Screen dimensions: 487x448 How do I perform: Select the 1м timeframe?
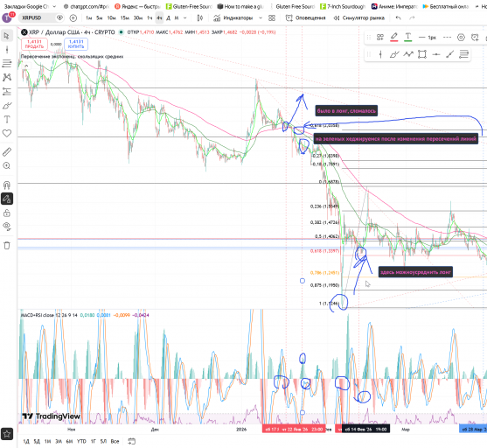tap(89, 18)
